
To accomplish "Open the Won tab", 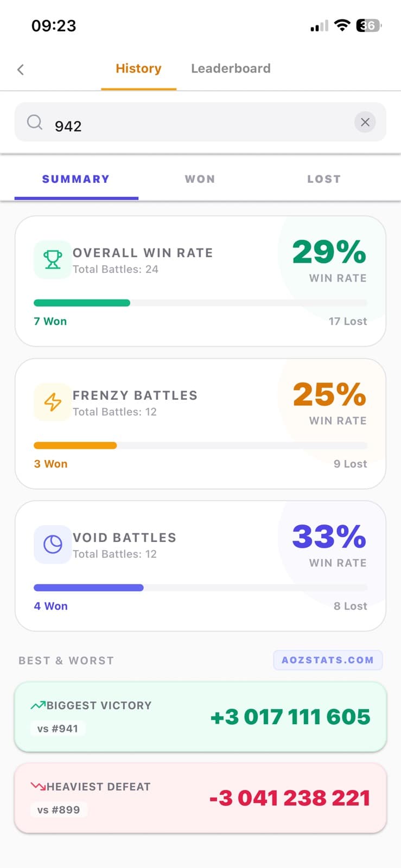I will click(x=200, y=180).
